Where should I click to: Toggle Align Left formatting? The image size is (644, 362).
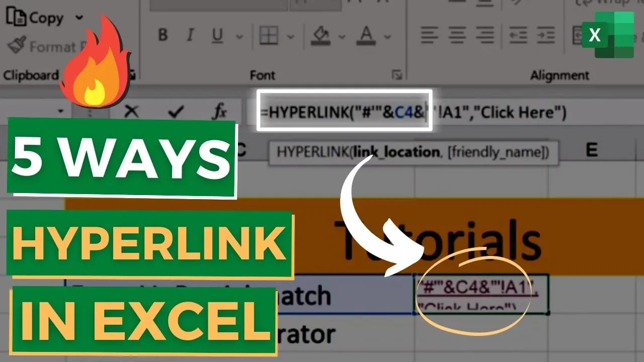click(429, 35)
